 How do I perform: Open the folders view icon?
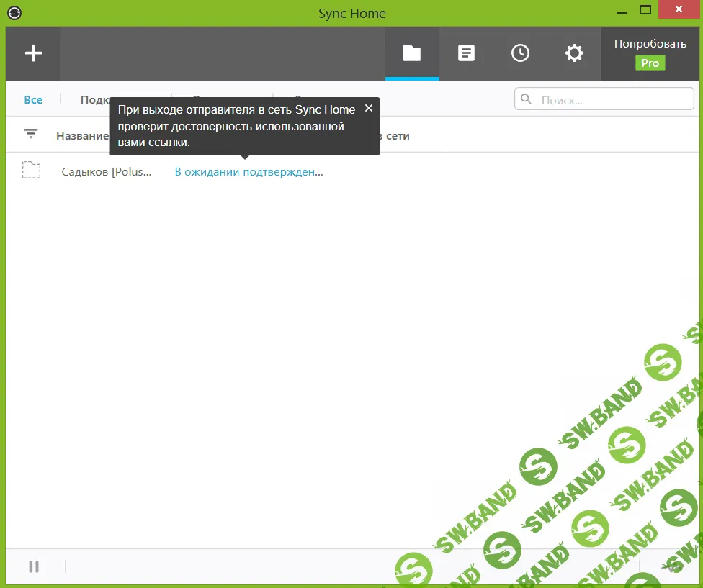click(411, 53)
